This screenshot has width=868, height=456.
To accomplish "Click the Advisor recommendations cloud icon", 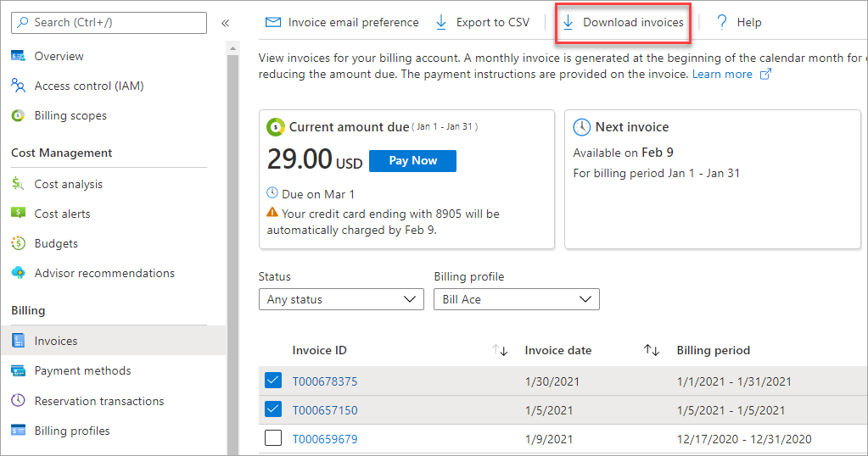I will coord(18,273).
